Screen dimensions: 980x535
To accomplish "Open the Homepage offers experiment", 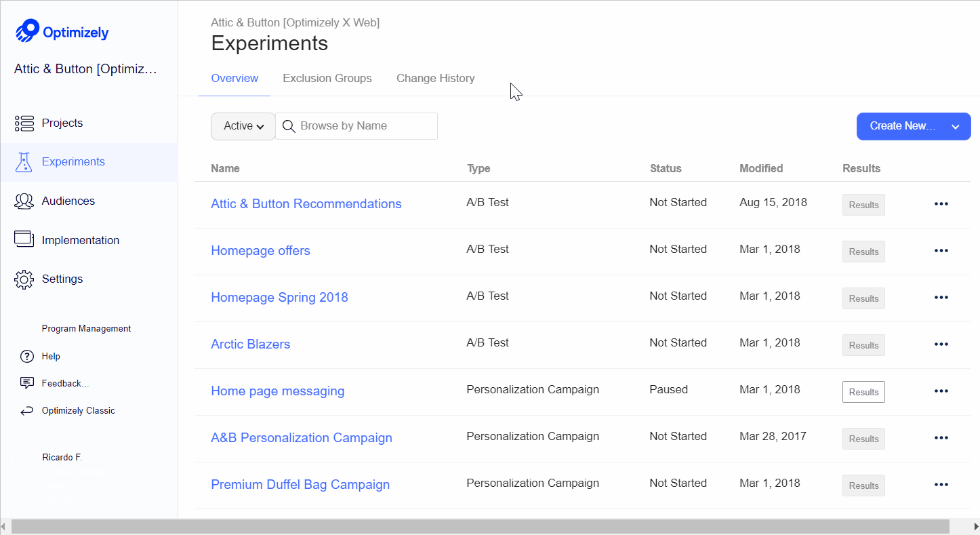I will (x=261, y=251).
